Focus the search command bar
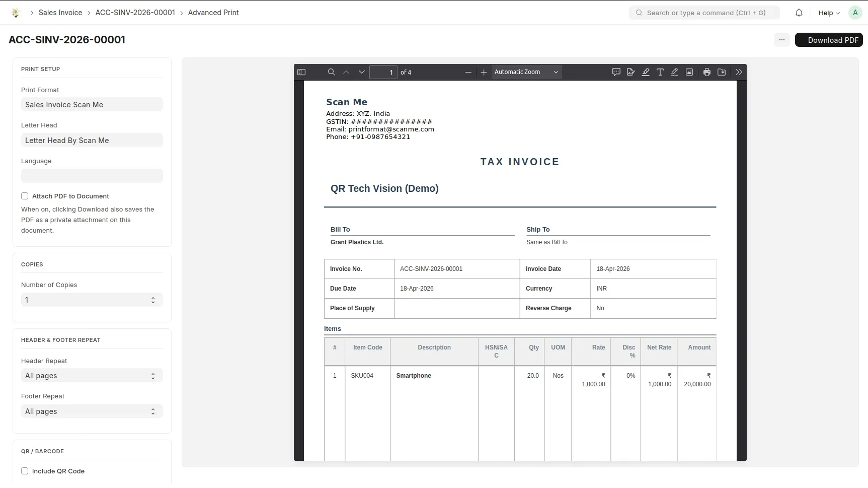The image size is (868, 488). pyautogui.click(x=704, y=13)
